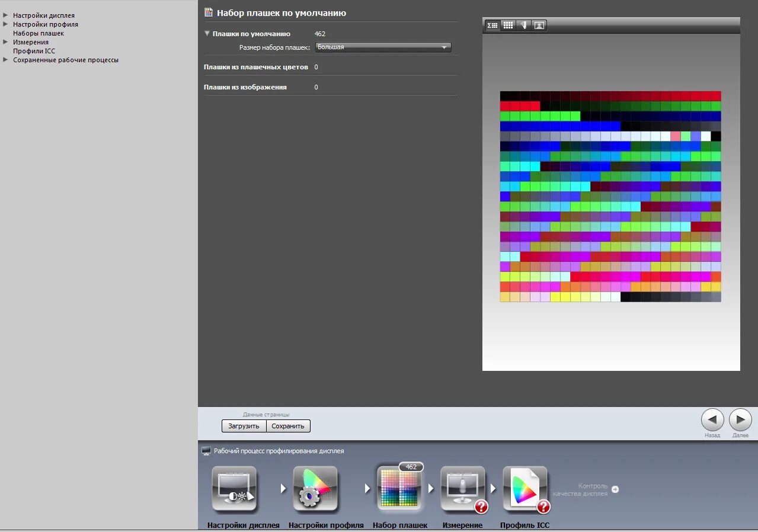
Task: Select the spot color fan view icon
Action: pyautogui.click(x=523, y=25)
